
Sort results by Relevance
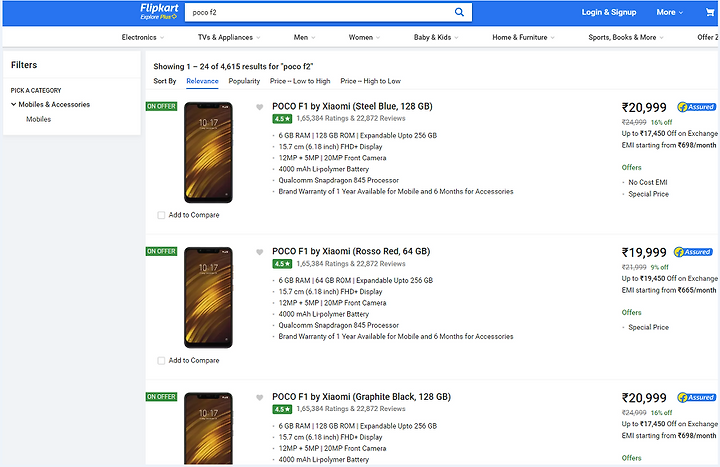tap(202, 81)
